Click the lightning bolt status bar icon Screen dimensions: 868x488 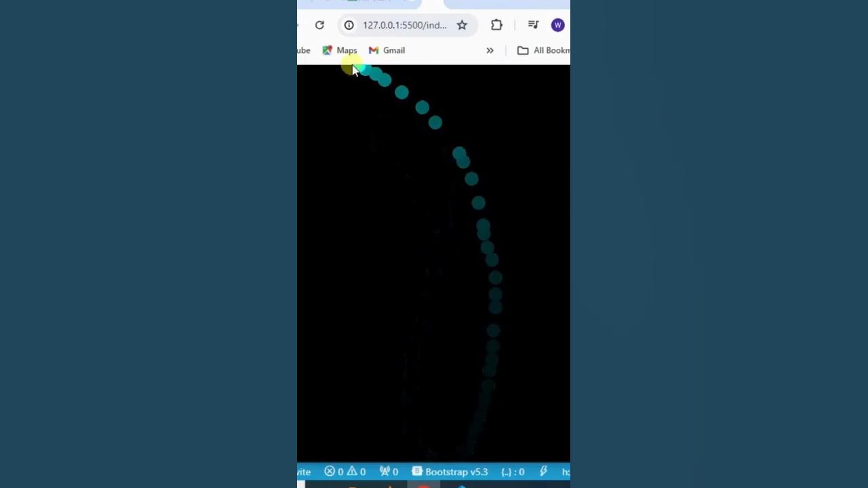[543, 472]
